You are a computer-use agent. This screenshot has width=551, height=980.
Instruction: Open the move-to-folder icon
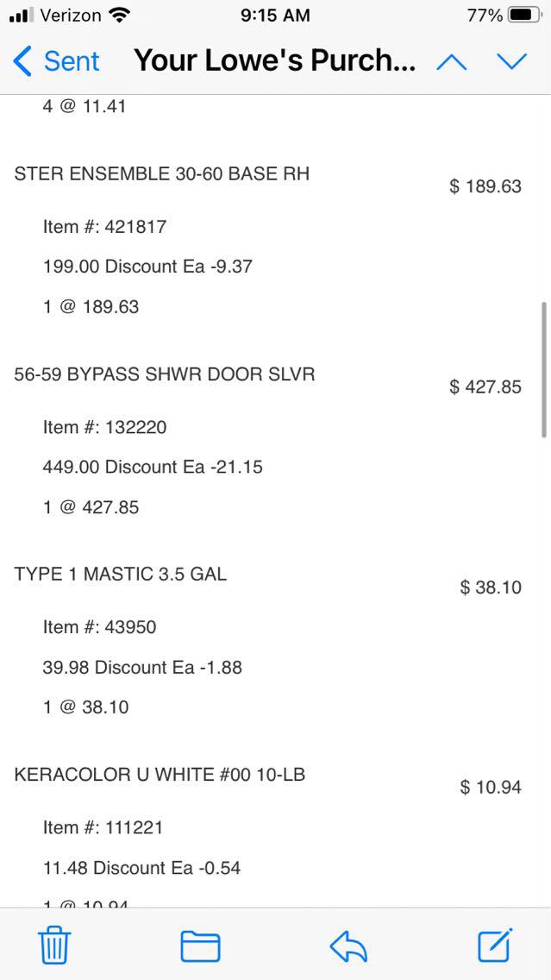(200, 946)
